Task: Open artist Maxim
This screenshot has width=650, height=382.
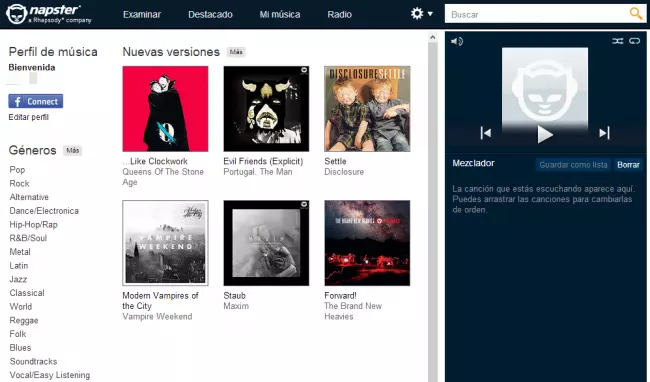Action: pos(236,306)
